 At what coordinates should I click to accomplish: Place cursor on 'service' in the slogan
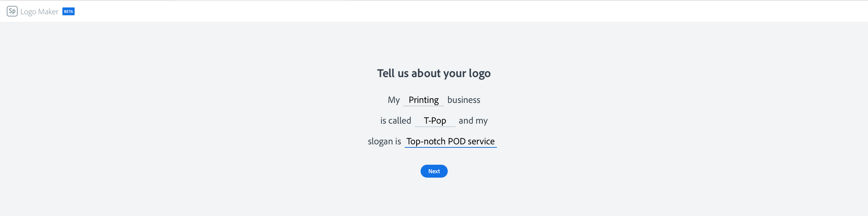pos(481,141)
